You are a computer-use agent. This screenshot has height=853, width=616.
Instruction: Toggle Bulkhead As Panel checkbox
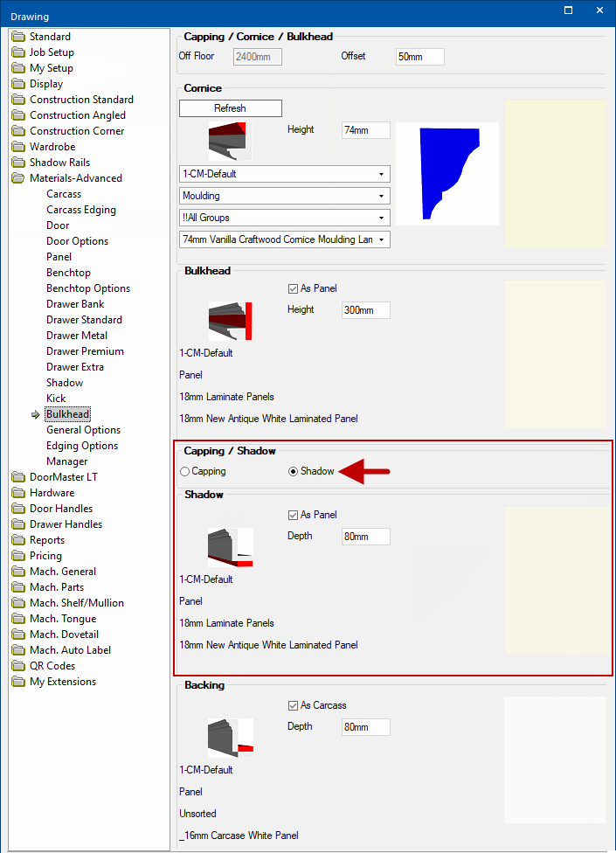293,288
